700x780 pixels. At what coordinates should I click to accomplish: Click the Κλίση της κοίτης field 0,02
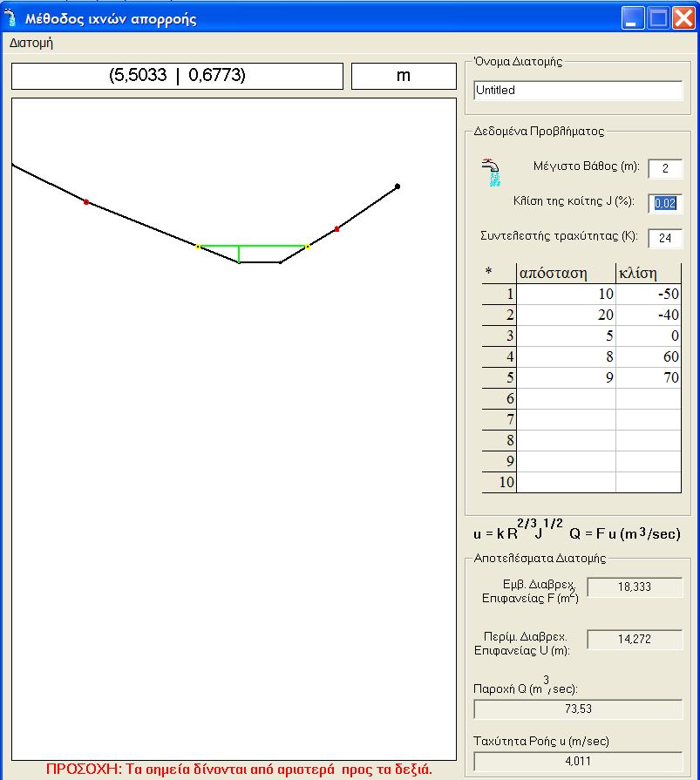coord(665,203)
